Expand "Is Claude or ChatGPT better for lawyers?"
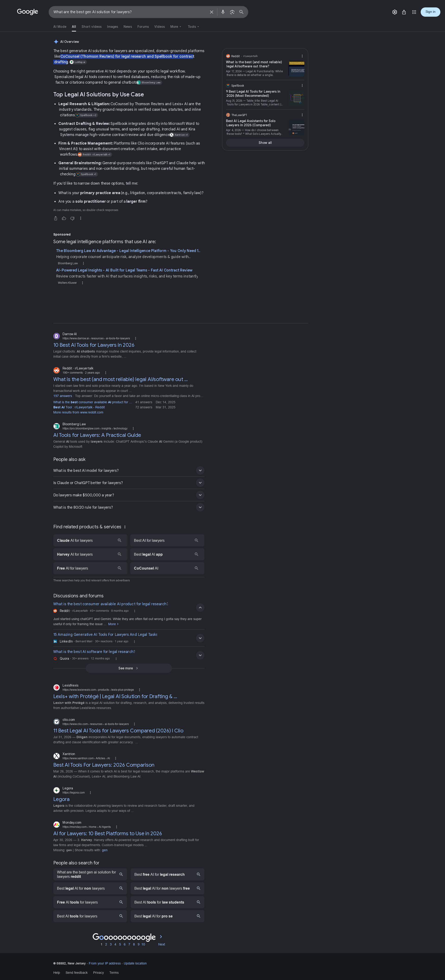The height and width of the screenshot is (980, 445). (x=129, y=483)
